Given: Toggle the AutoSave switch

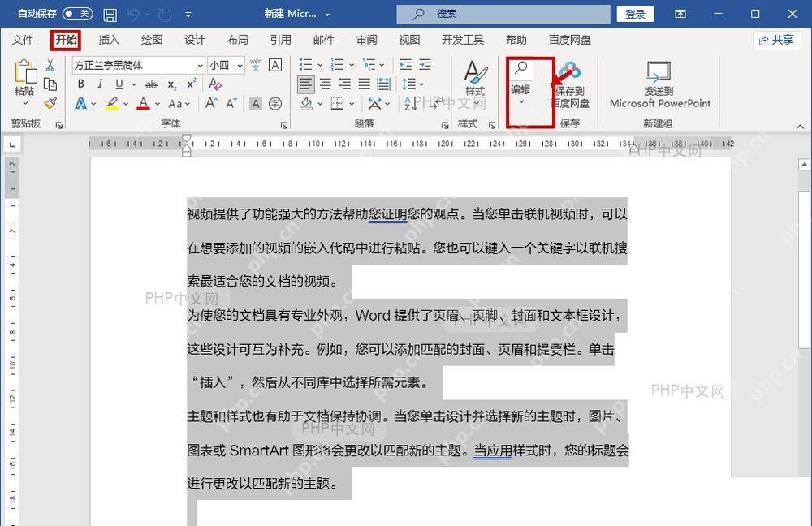Looking at the screenshot, I should coord(78,14).
